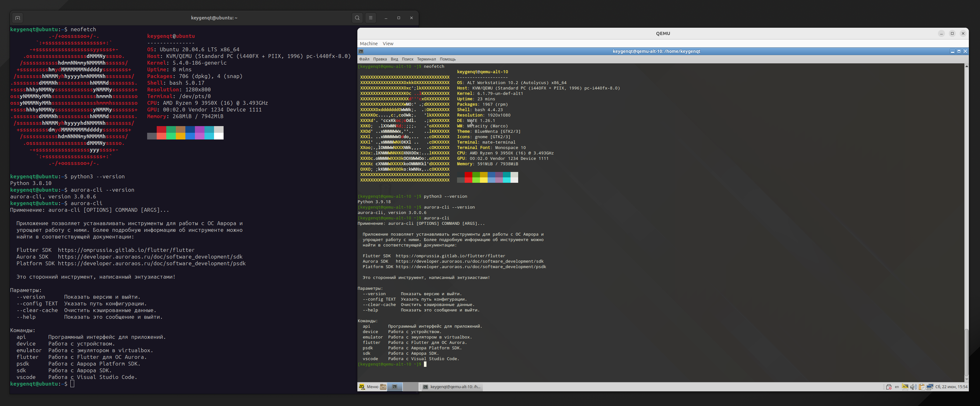Open the Помощь menu in mate-terminal
The image size is (980, 406).
point(447,59)
